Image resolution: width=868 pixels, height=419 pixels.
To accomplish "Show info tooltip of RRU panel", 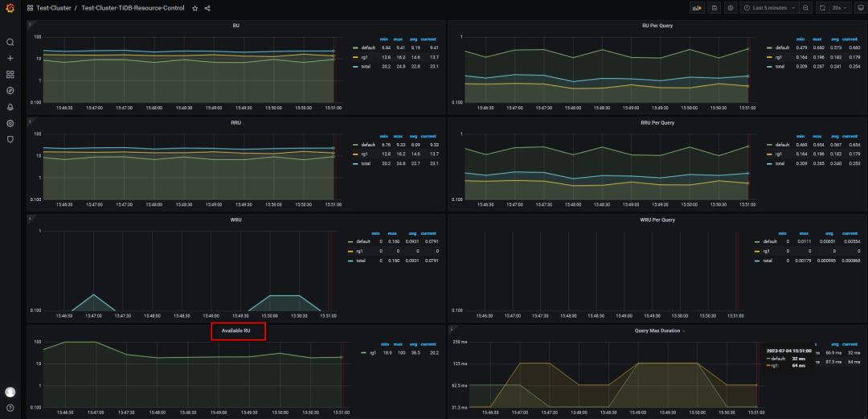I will (x=30, y=121).
